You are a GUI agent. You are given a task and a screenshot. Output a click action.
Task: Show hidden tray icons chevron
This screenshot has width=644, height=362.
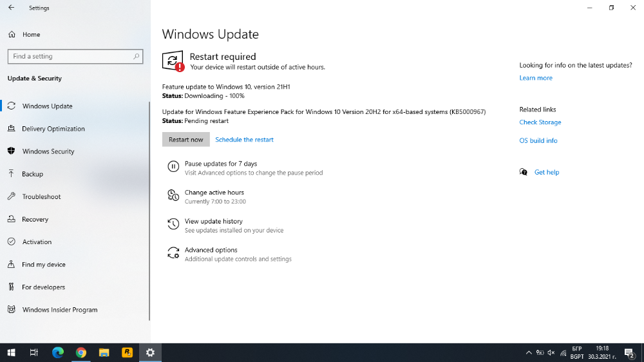pos(529,352)
